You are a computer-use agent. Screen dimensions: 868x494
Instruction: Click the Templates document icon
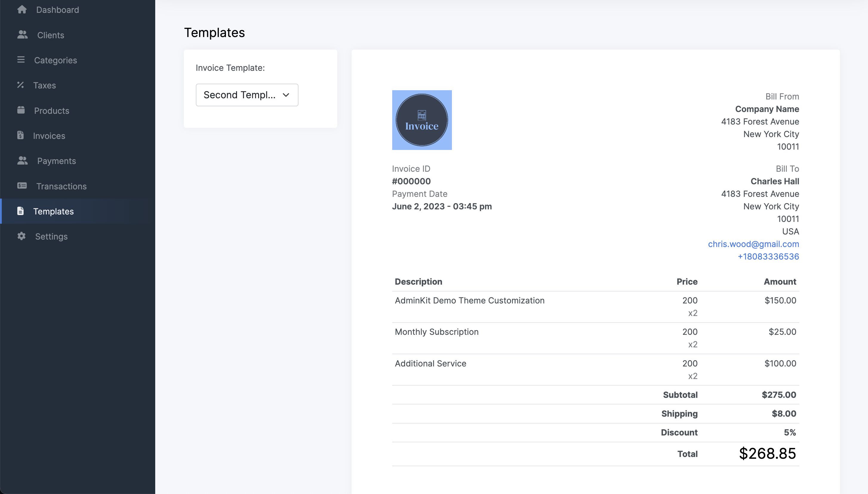click(x=20, y=211)
